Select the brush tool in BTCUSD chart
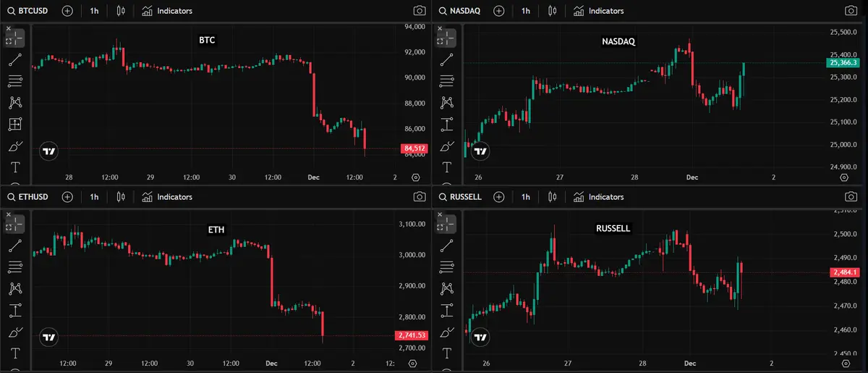 click(16, 146)
